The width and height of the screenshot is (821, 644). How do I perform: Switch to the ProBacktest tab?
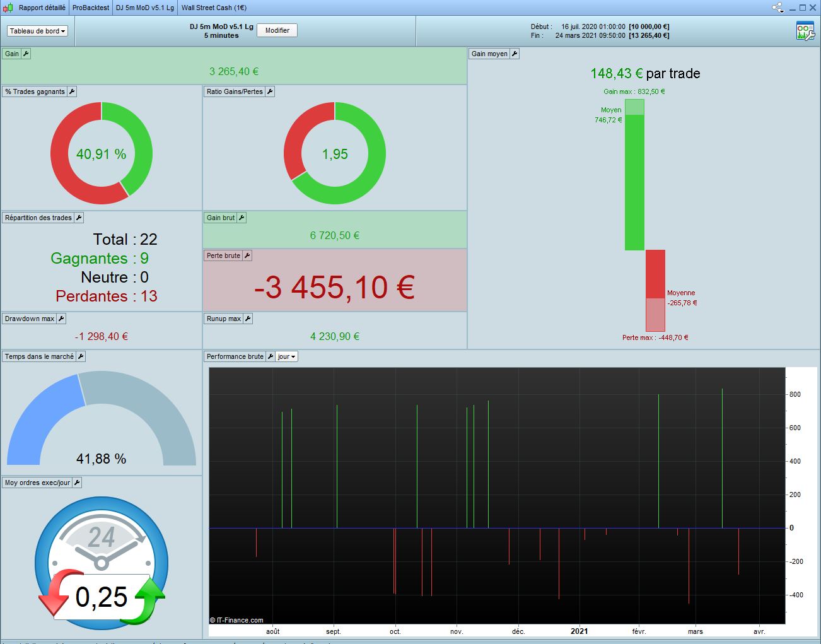coord(91,8)
